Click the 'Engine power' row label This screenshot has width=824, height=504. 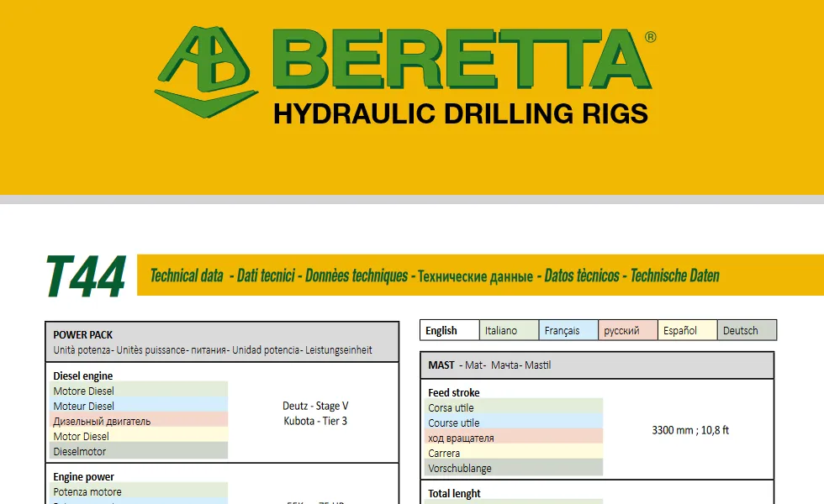(x=83, y=477)
